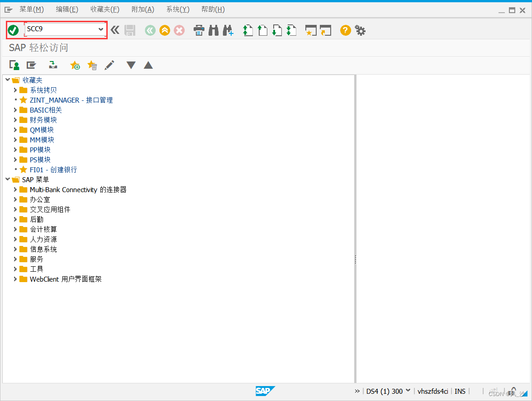
Task: Expand the PS模块 folder
Action: [x=15, y=160]
